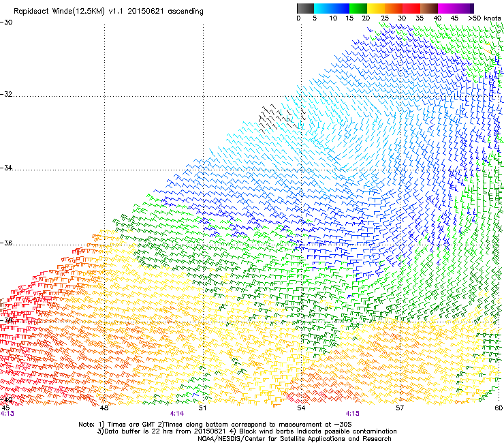Click the purple time stamp 4:14
504x443 pixels.
[177, 414]
